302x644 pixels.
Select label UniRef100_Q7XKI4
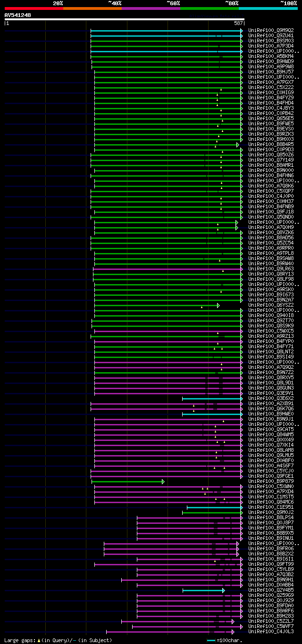pos(271,445)
